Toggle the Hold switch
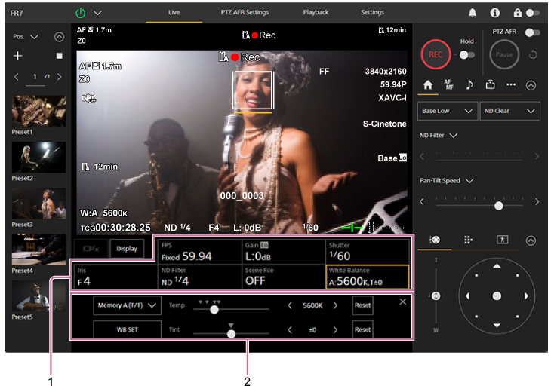This screenshot has height=392, width=551. pos(466,55)
